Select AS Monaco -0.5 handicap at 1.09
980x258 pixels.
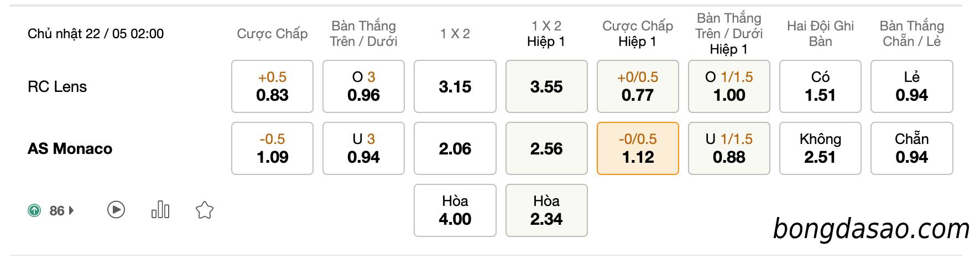point(272,148)
